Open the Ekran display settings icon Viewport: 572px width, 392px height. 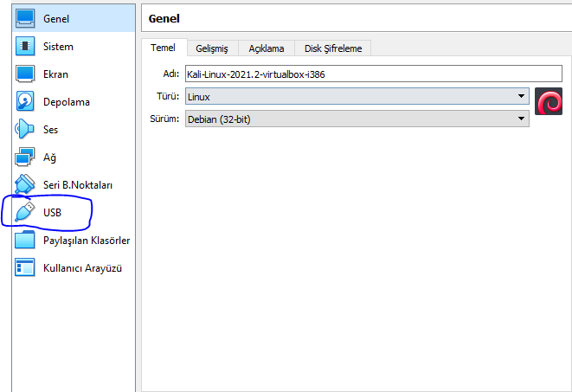pyautogui.click(x=25, y=74)
